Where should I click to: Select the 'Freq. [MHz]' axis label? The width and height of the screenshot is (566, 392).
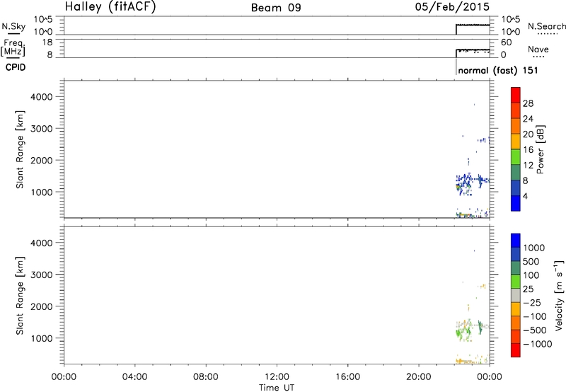13,47
